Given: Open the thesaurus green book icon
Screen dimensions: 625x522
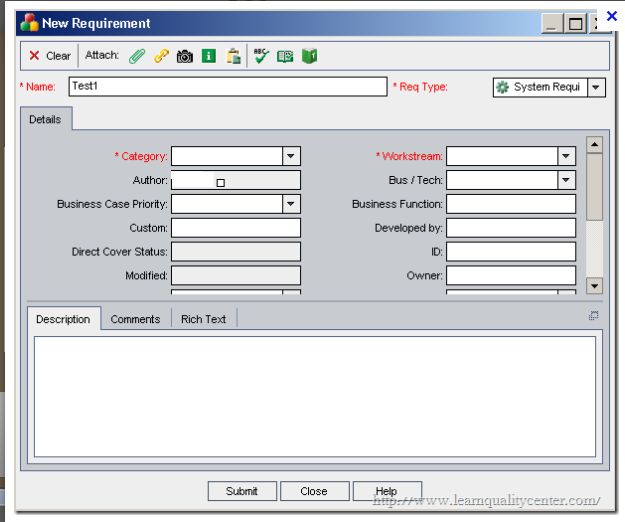Looking at the screenshot, I should [309, 56].
